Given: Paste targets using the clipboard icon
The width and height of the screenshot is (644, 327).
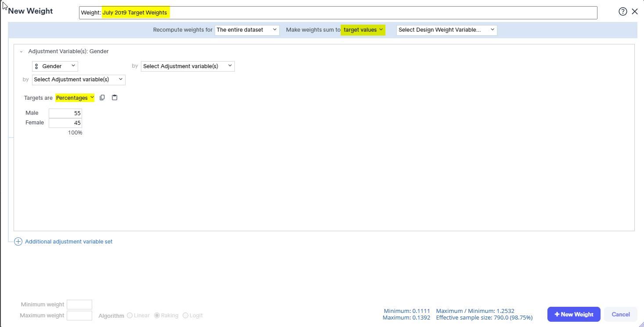Looking at the screenshot, I should click(x=115, y=98).
